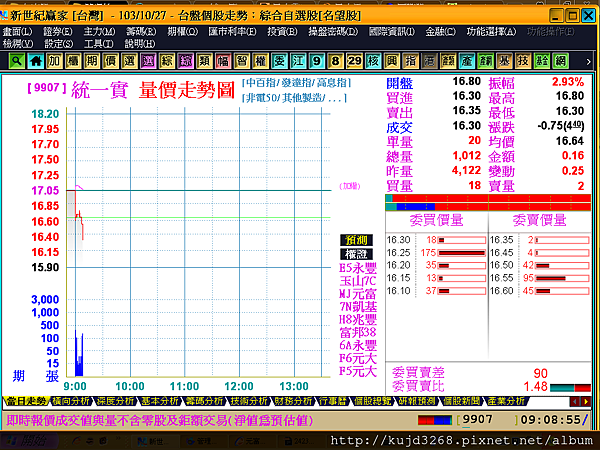600x450 pixels.
Task: Click the red 幅 toolbar icon
Action: 223,61
